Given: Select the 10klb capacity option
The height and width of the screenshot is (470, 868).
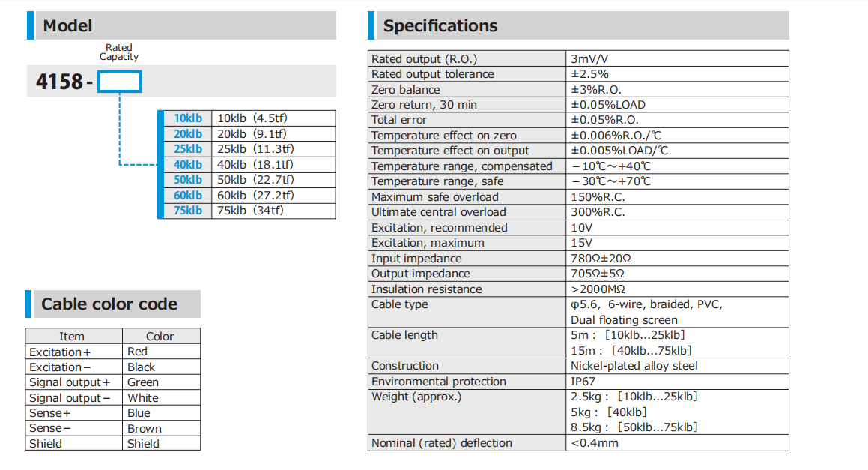Looking at the screenshot, I should pos(247,118).
